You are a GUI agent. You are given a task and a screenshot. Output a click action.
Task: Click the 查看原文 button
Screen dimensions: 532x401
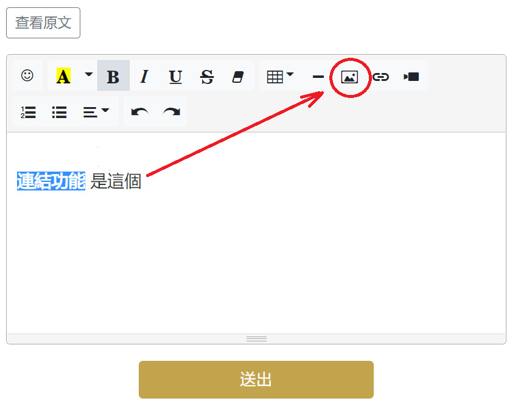(43, 23)
